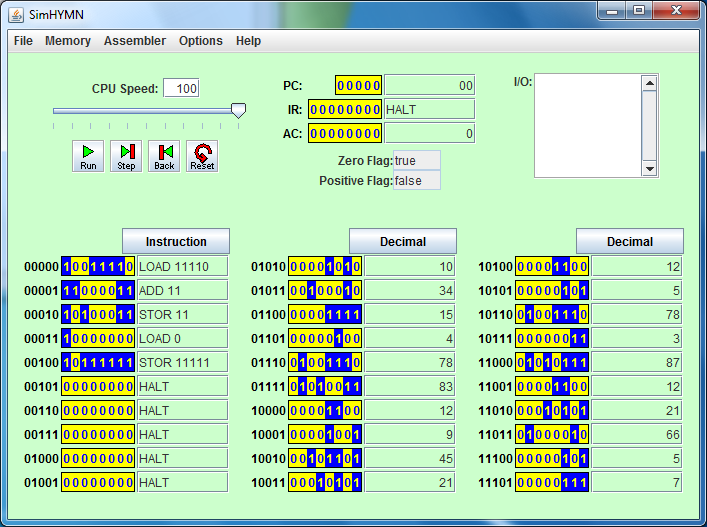The image size is (707, 527).
Task: Click the STOR 11111 instruction field
Action: point(183,362)
